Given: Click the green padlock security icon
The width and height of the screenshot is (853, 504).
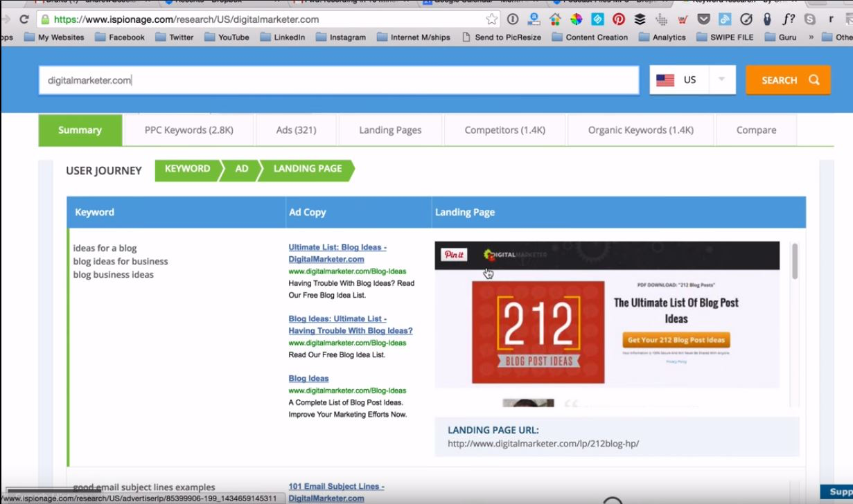Looking at the screenshot, I should pyautogui.click(x=45, y=19).
